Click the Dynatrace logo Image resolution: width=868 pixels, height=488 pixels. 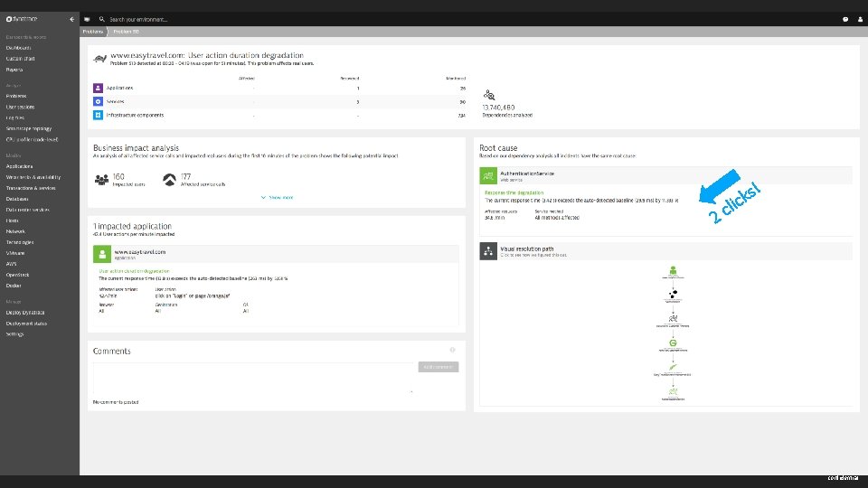[x=22, y=19]
